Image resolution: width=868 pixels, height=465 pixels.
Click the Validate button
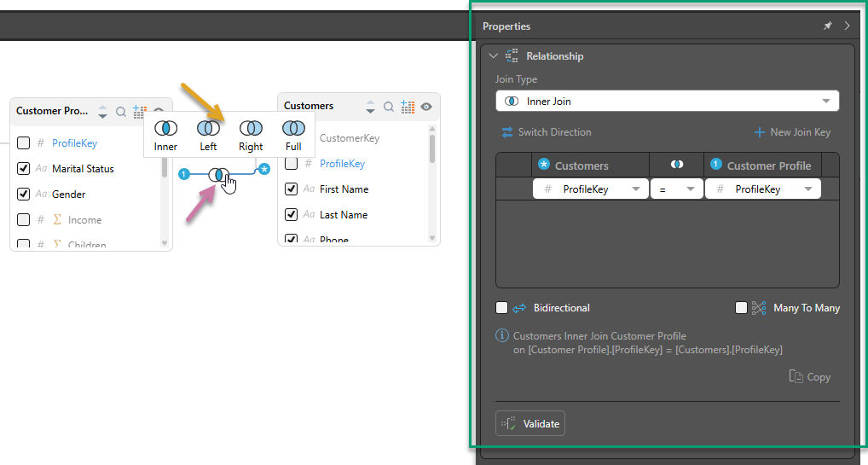[x=529, y=423]
